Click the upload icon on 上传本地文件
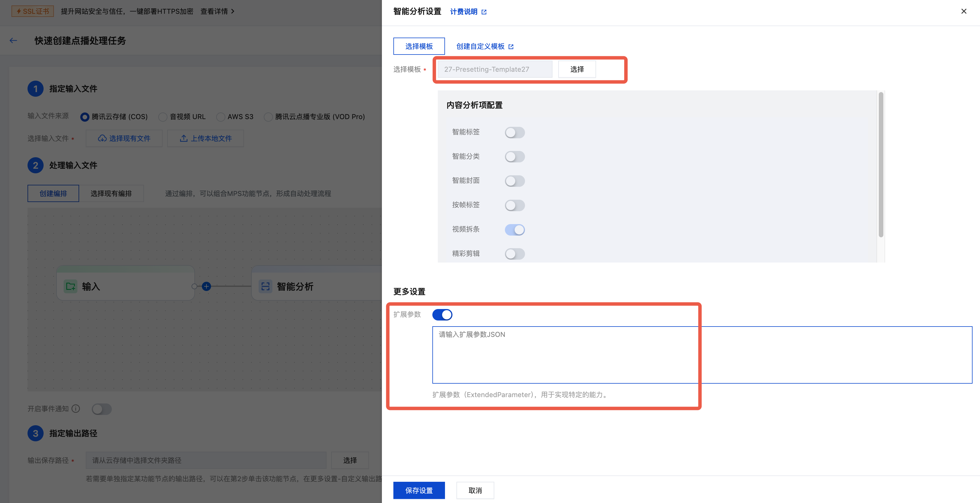The image size is (980, 503). [x=184, y=138]
